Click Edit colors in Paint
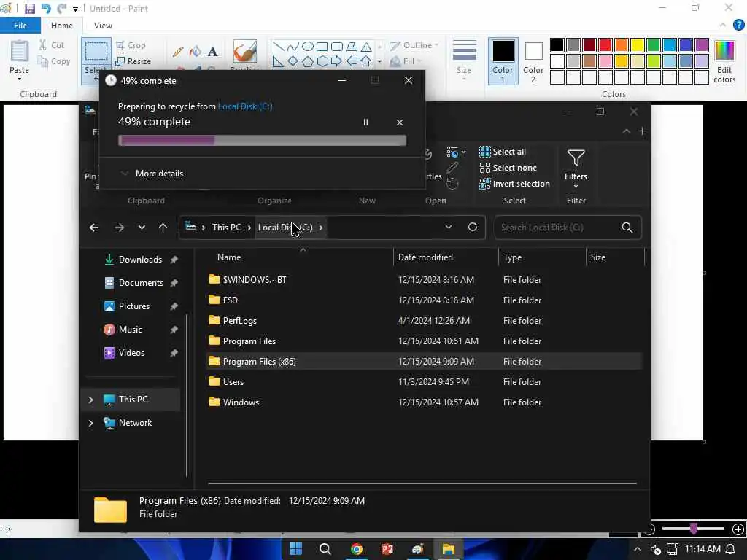The image size is (747, 560). [x=724, y=62]
